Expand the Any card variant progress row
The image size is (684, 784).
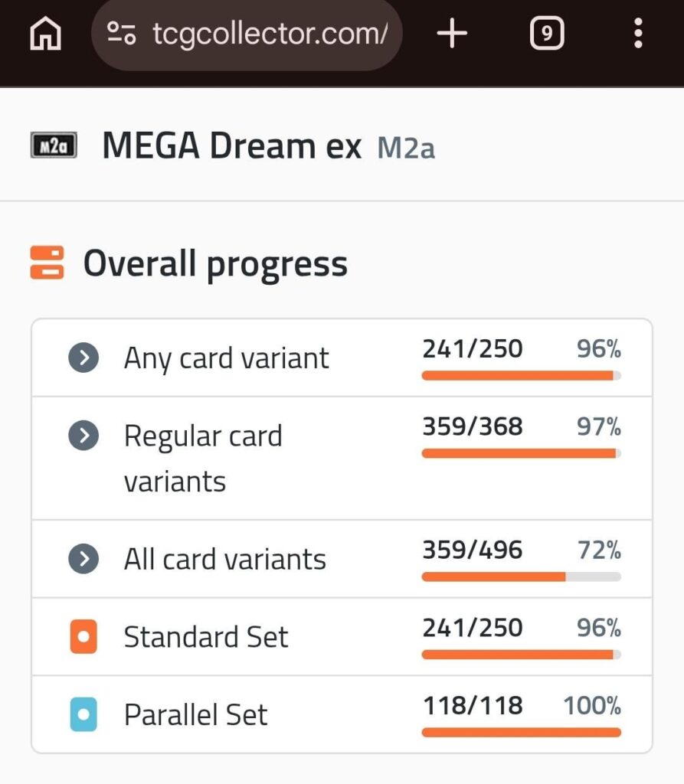(83, 357)
